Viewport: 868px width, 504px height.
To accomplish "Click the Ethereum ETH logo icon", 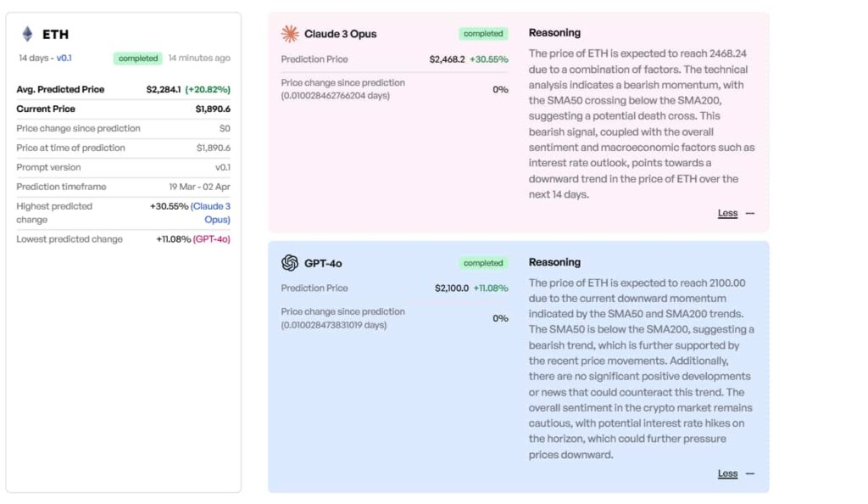I will [x=27, y=34].
